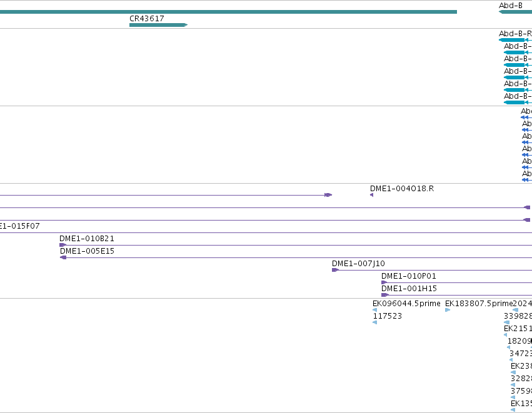The height and width of the screenshot is (413, 532).
Task: Open the EK183807.5prime EST label
Action: coord(479,304)
